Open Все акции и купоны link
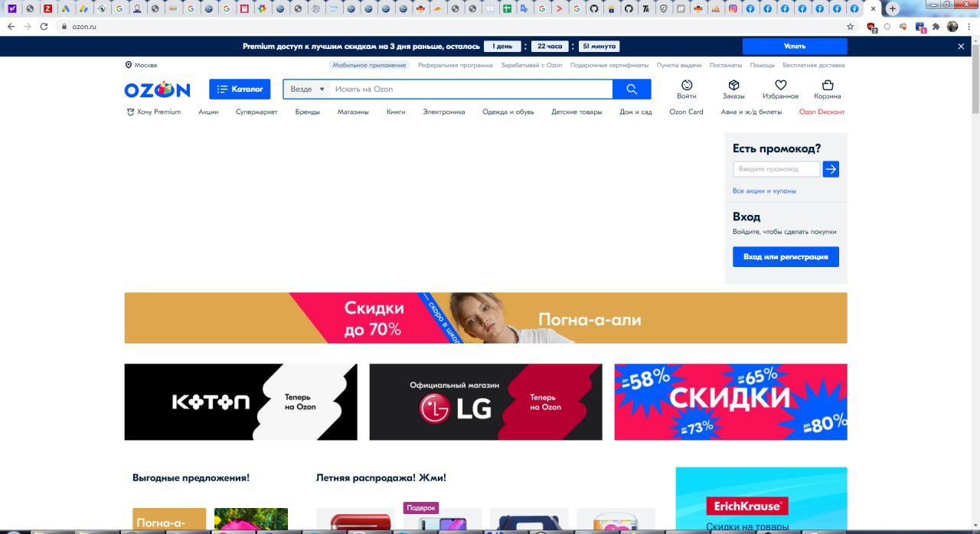 (764, 190)
